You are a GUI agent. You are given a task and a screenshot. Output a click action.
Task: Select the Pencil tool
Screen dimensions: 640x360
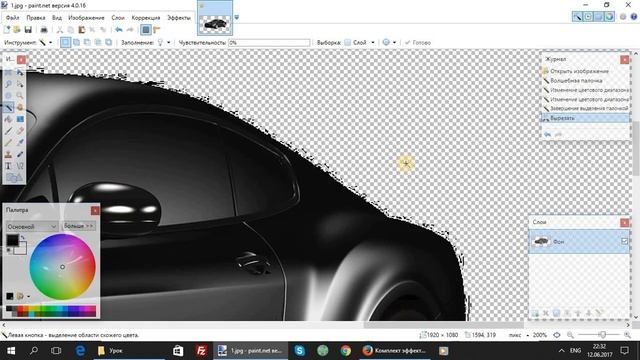(x=9, y=142)
